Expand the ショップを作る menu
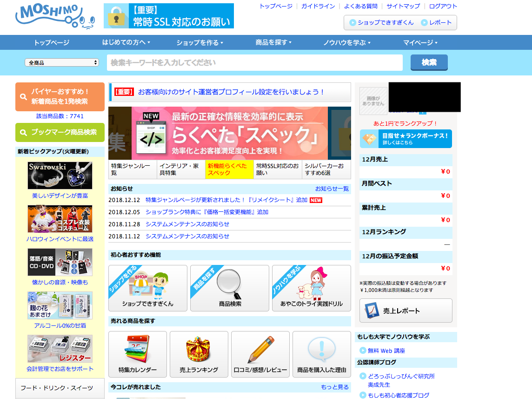Screen dimensions: 532x399 point(199,42)
